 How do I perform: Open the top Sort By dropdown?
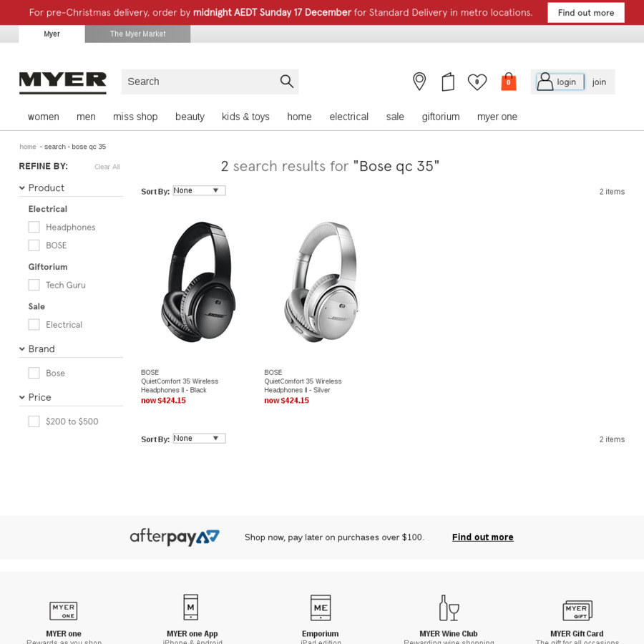click(x=199, y=190)
